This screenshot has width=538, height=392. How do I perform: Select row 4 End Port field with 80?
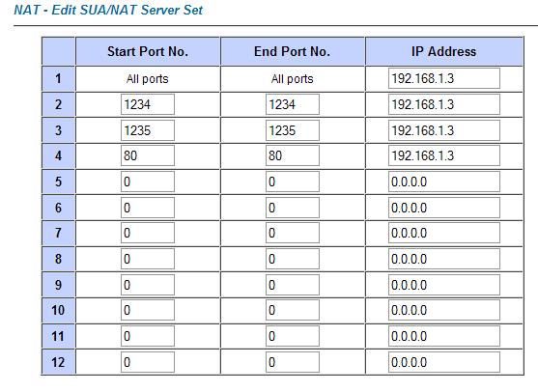tap(293, 155)
